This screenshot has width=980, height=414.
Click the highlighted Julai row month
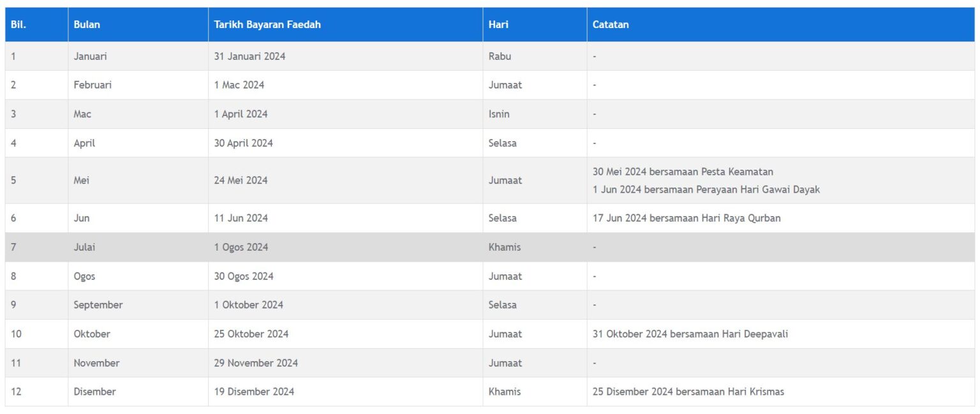(84, 247)
